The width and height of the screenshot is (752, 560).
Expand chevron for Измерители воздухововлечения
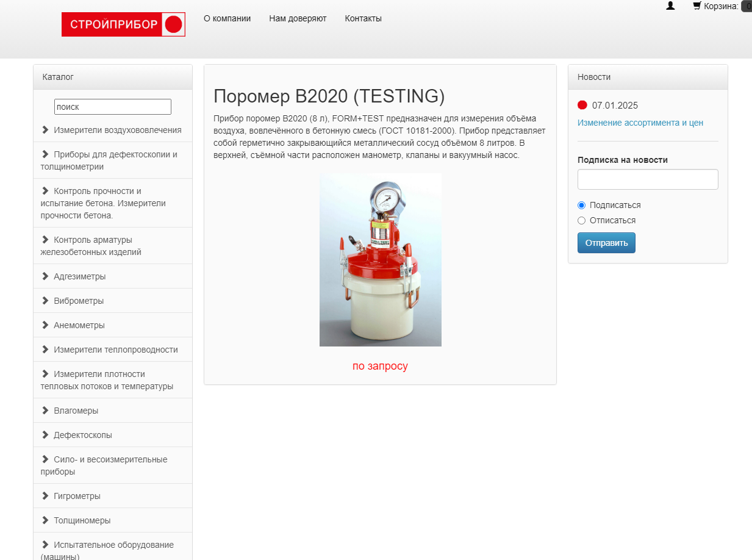45,130
